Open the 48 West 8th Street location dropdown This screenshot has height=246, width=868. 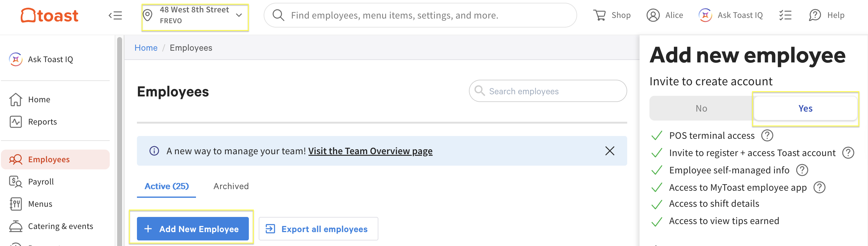click(195, 15)
